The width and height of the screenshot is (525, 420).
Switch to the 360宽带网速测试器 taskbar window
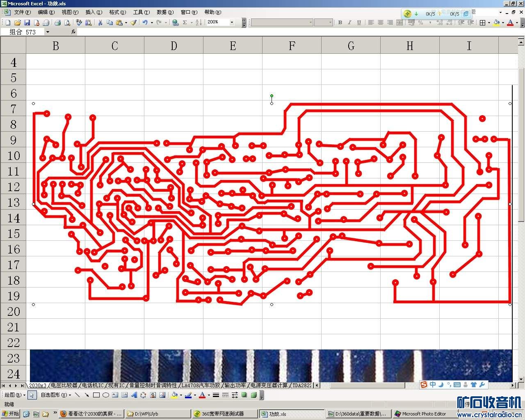click(x=224, y=414)
